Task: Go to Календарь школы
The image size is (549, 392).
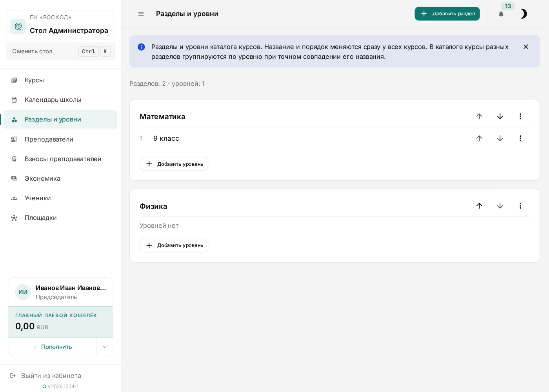Action: point(60,100)
